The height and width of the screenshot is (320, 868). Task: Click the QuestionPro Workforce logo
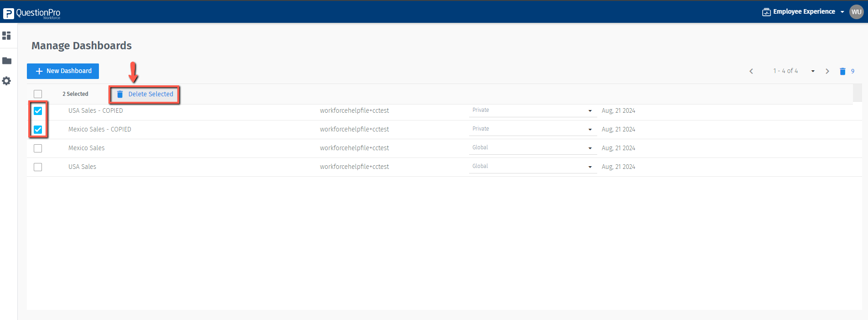click(31, 13)
